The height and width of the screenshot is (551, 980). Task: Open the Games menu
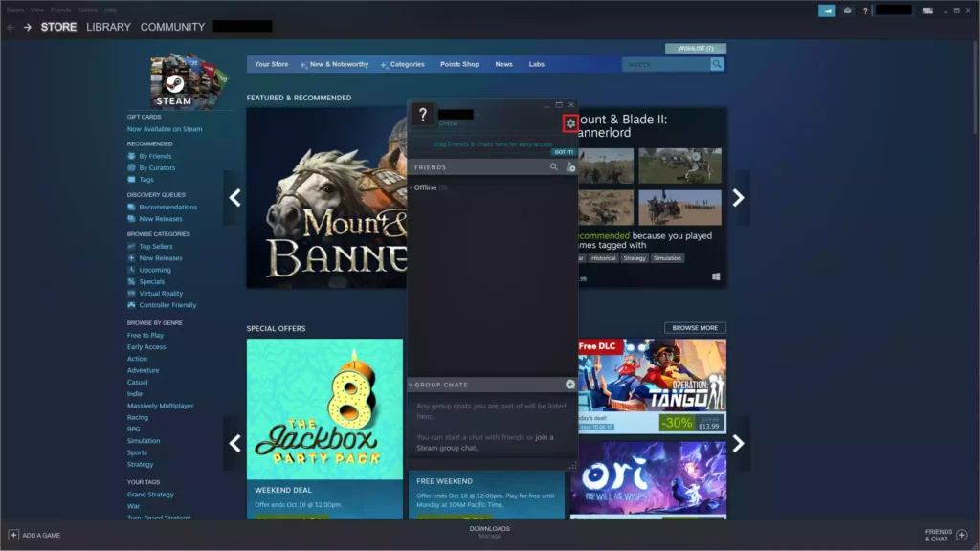click(x=87, y=10)
